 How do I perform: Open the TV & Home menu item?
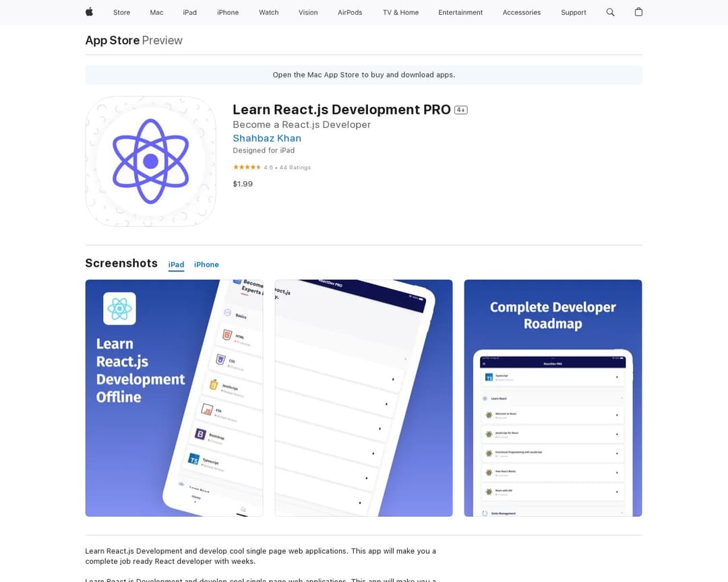[400, 13]
